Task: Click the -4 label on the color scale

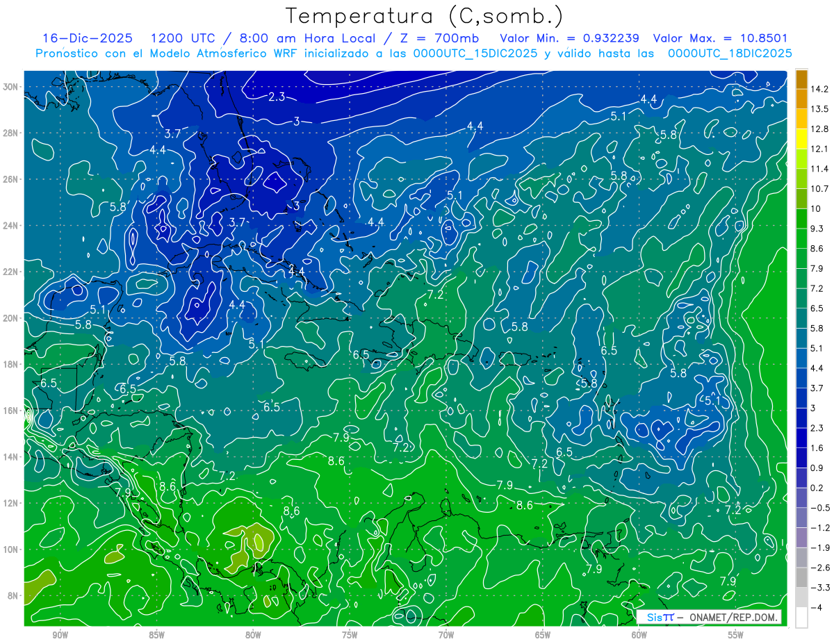Action: tap(816, 608)
